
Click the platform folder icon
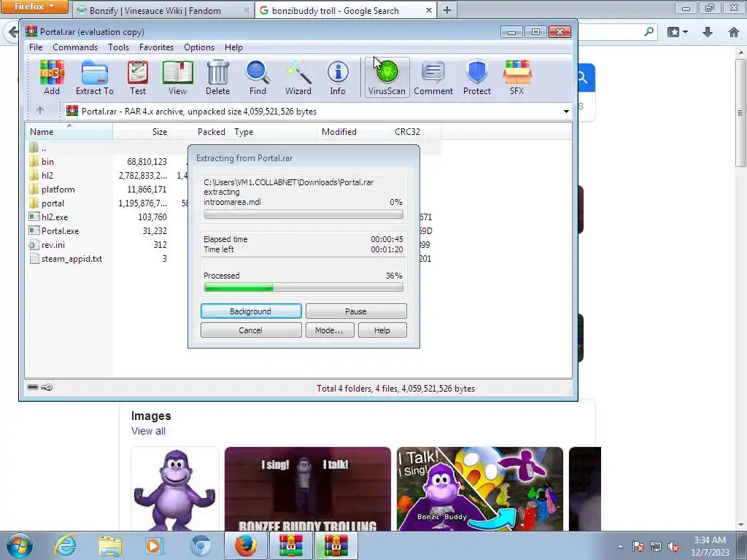click(34, 189)
